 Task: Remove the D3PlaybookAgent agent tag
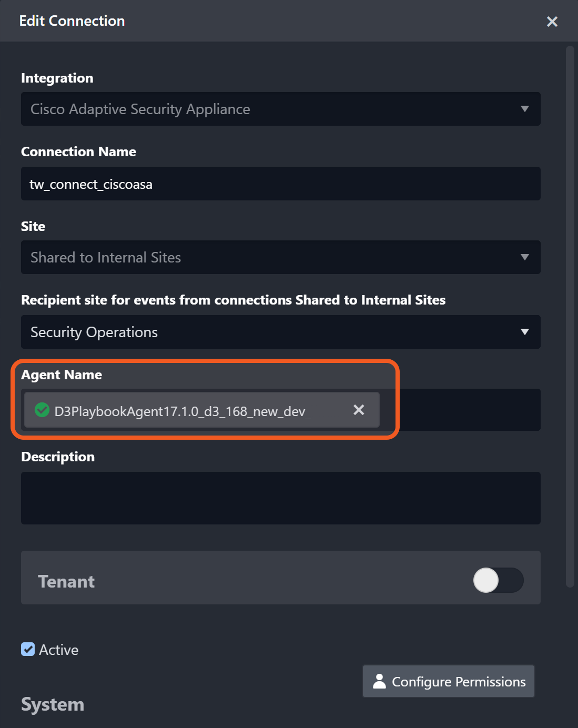(x=359, y=410)
